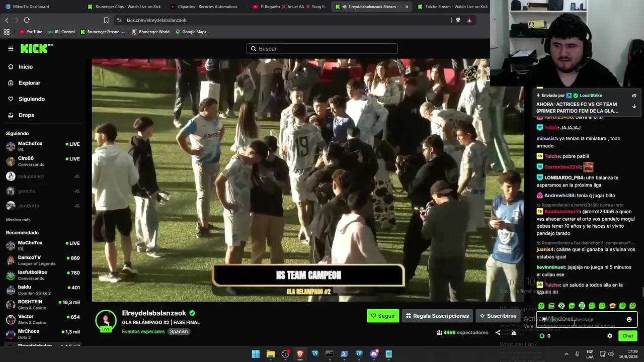Open Brave Shields icon
644x362 pixels.
(x=458, y=20)
